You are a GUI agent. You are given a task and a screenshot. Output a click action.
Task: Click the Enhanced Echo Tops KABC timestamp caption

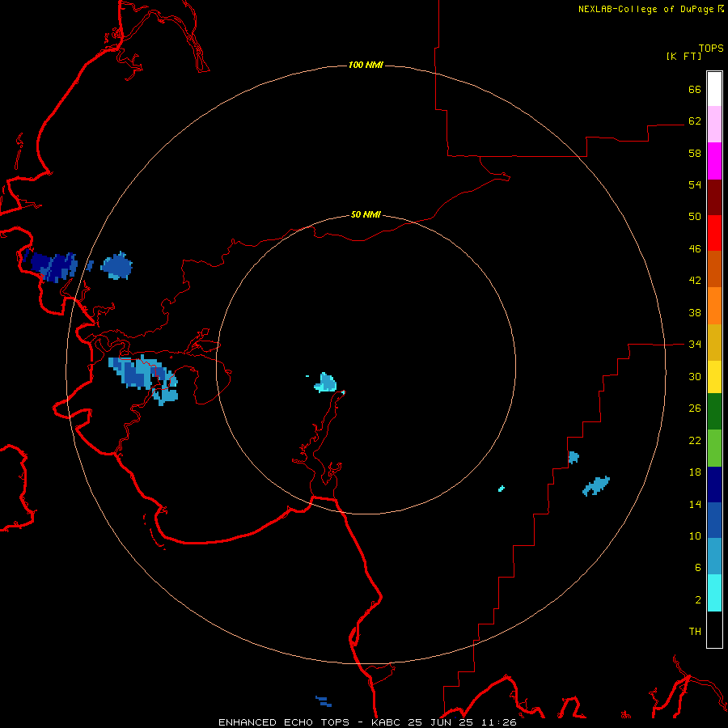click(367, 722)
